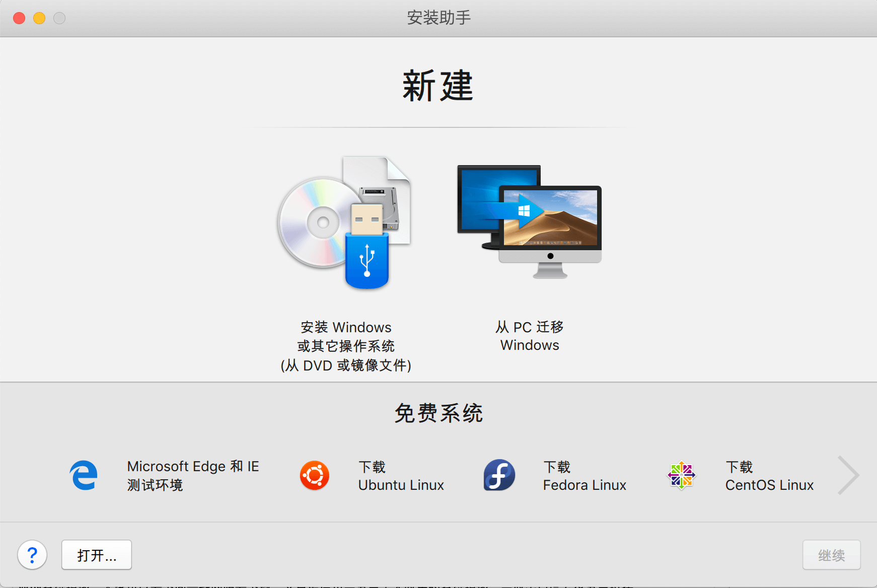The width and height of the screenshot is (877, 588).
Task: Click the 打开... button
Action: (x=97, y=555)
